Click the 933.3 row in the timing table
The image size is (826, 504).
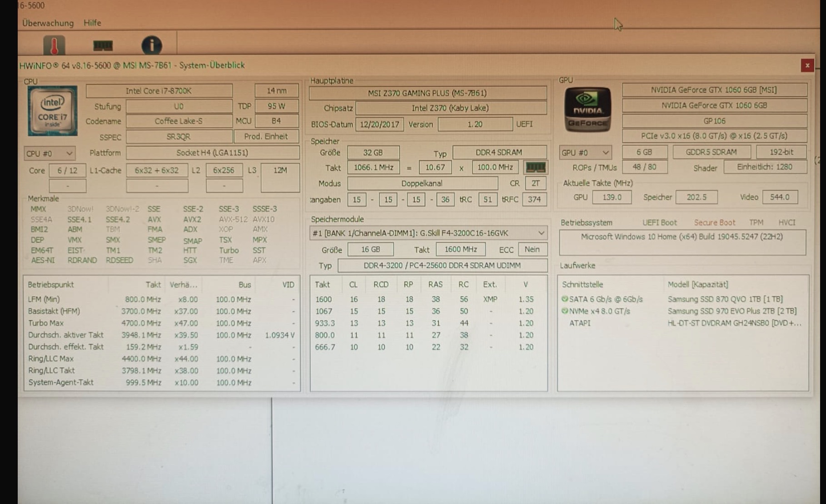(x=428, y=323)
